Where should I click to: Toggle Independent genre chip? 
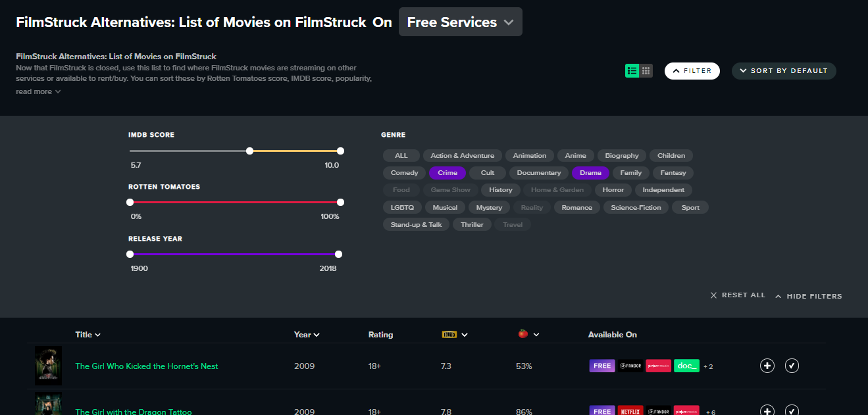[x=663, y=190]
